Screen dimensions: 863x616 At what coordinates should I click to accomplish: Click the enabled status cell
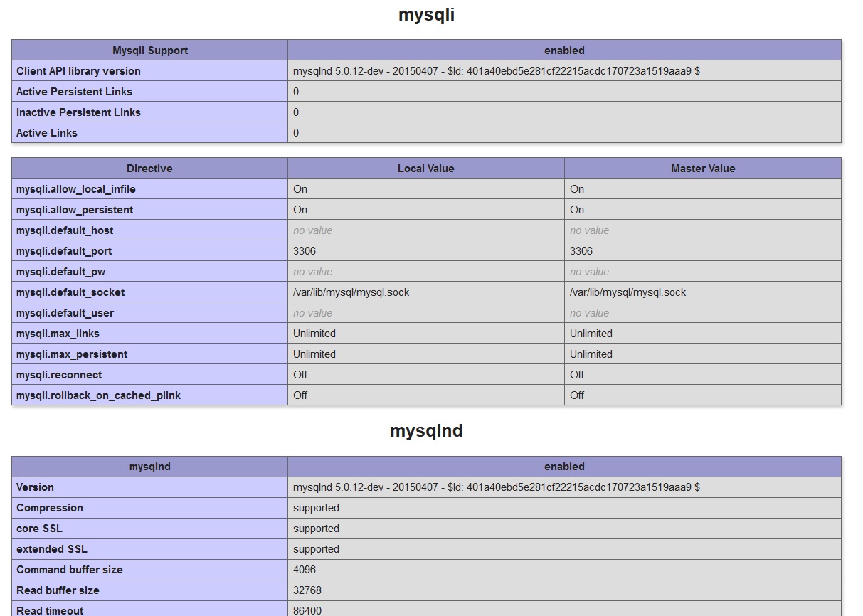[x=563, y=51]
